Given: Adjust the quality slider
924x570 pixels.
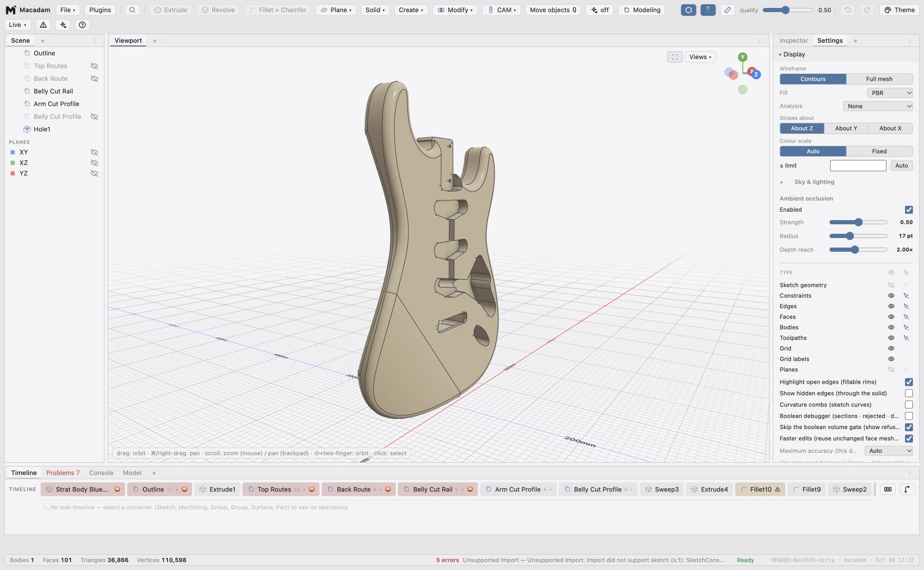Looking at the screenshot, I should [788, 10].
